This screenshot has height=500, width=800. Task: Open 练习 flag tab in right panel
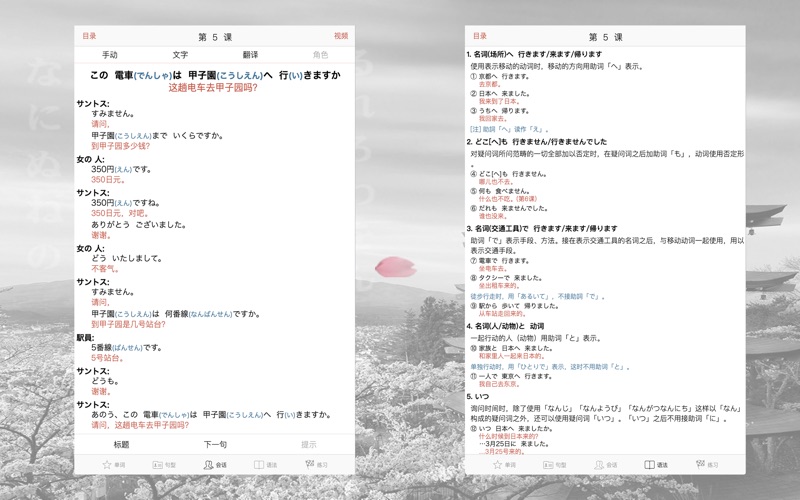707,465
